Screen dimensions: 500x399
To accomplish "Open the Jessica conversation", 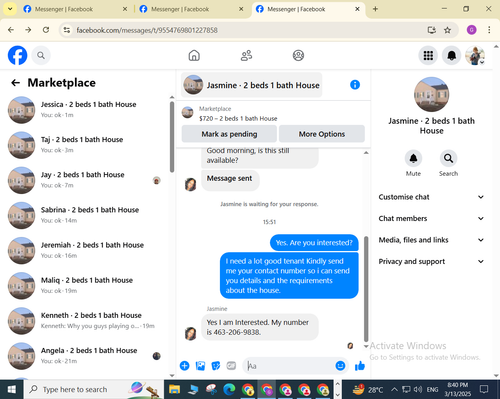I will pos(87,110).
